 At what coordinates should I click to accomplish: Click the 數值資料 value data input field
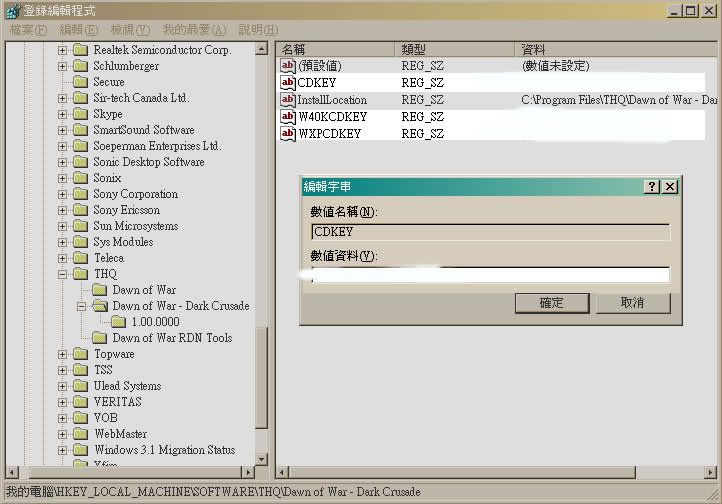[x=490, y=275]
